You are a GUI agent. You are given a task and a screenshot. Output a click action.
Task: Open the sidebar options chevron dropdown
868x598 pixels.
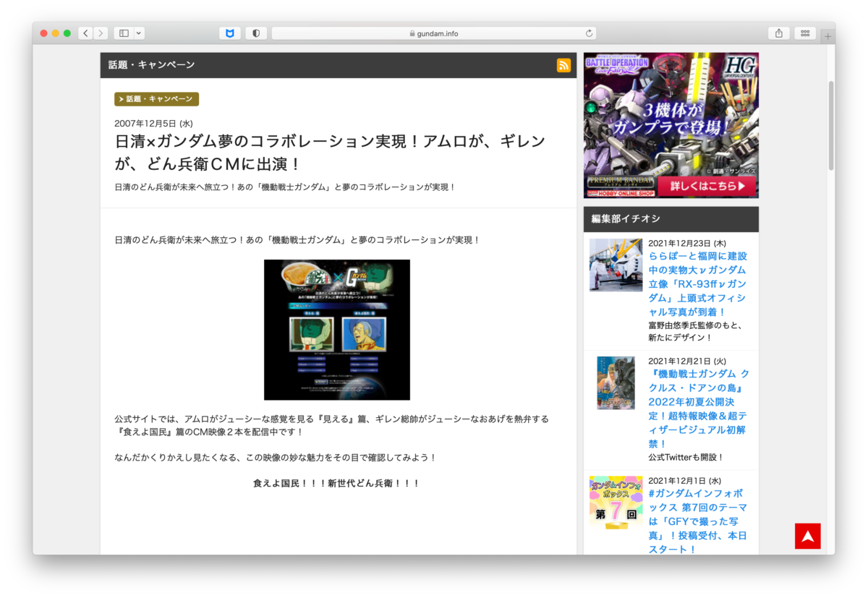[x=139, y=33]
